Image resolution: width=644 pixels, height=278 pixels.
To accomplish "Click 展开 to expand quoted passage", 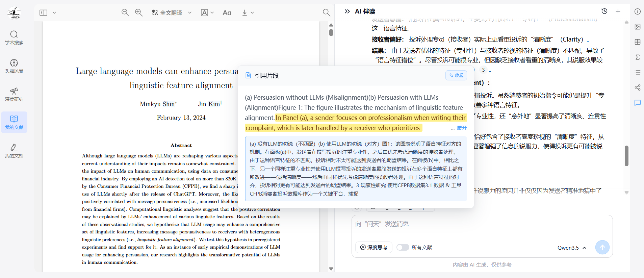I will coord(462,128).
